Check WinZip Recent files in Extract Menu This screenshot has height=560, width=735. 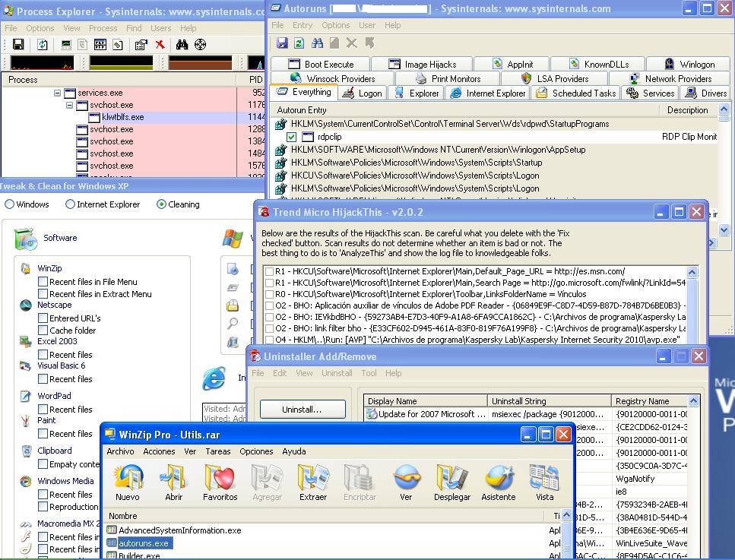pyautogui.click(x=43, y=294)
